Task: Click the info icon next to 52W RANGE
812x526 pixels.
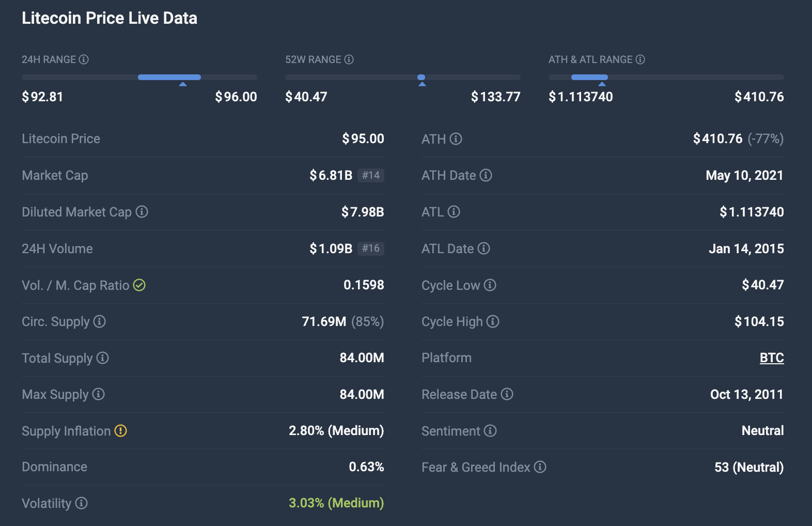Action: 349,59
